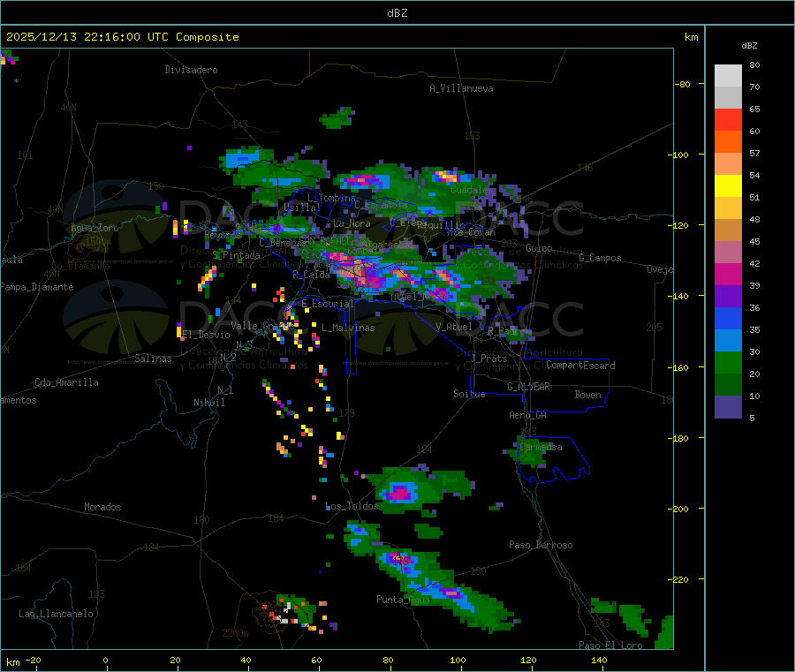This screenshot has width=795, height=672.
Task: Click the 'Salinas' place label
Action: [x=153, y=359]
